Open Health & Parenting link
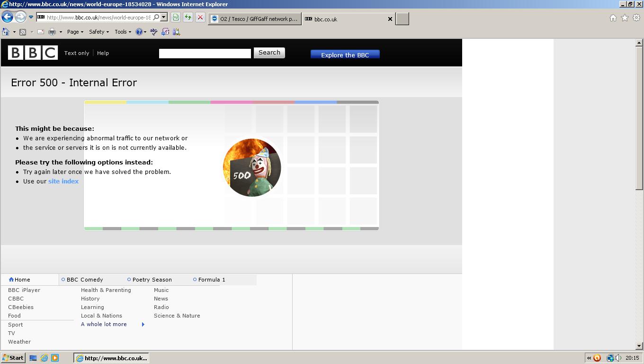 106,290
